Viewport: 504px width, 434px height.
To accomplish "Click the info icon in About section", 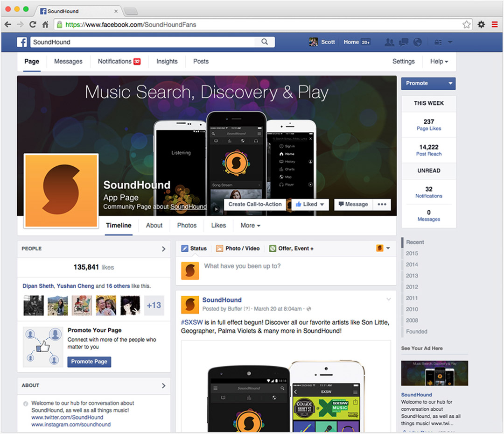I will pyautogui.click(x=26, y=404).
